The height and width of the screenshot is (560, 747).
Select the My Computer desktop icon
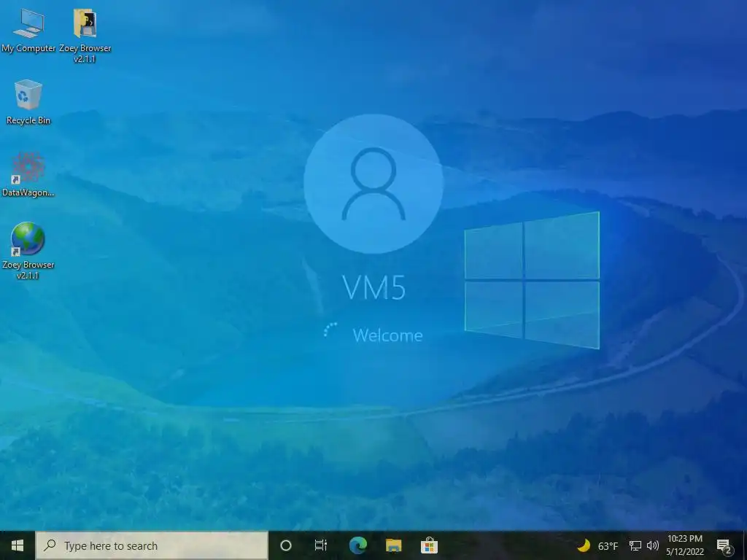point(28,31)
